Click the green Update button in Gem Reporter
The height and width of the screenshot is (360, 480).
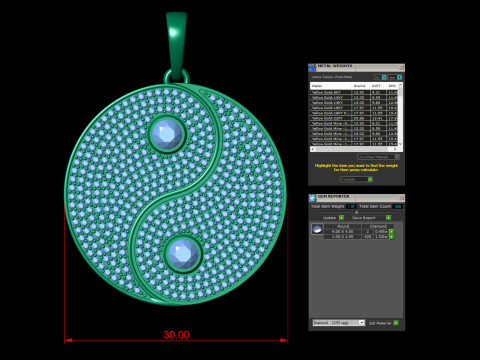pos(341,218)
